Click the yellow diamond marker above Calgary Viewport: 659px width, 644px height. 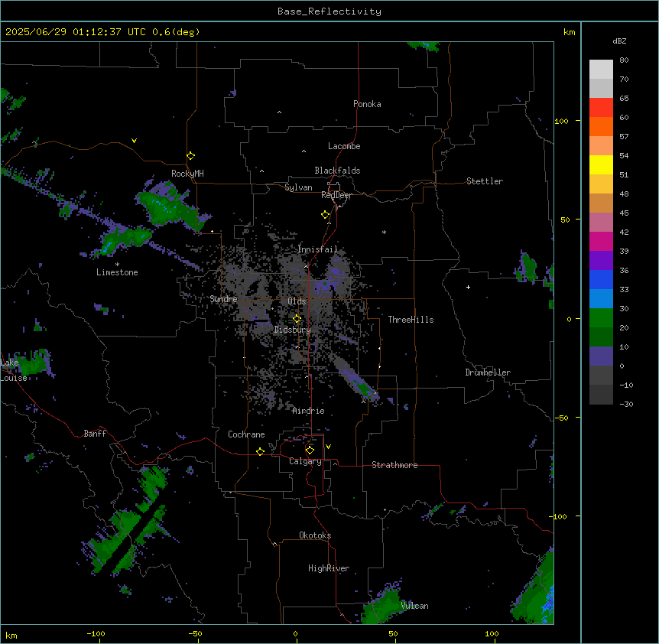tap(310, 450)
